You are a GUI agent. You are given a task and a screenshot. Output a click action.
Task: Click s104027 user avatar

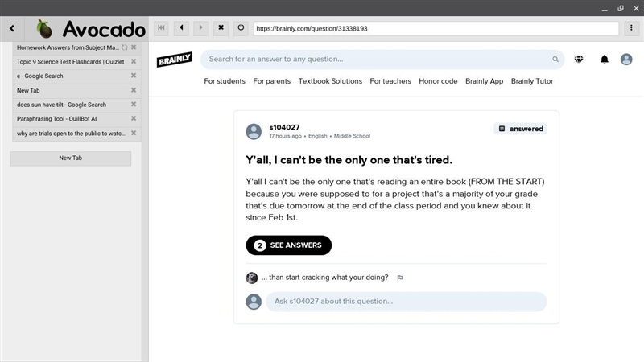pyautogui.click(x=254, y=131)
